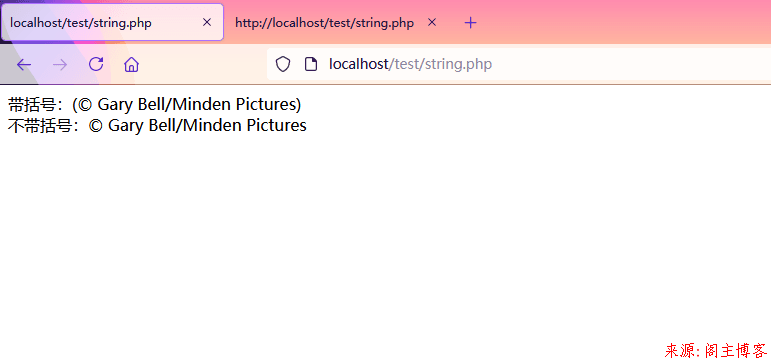The width and height of the screenshot is (771, 360).
Task: Click the blank page area below text
Action: (386, 236)
